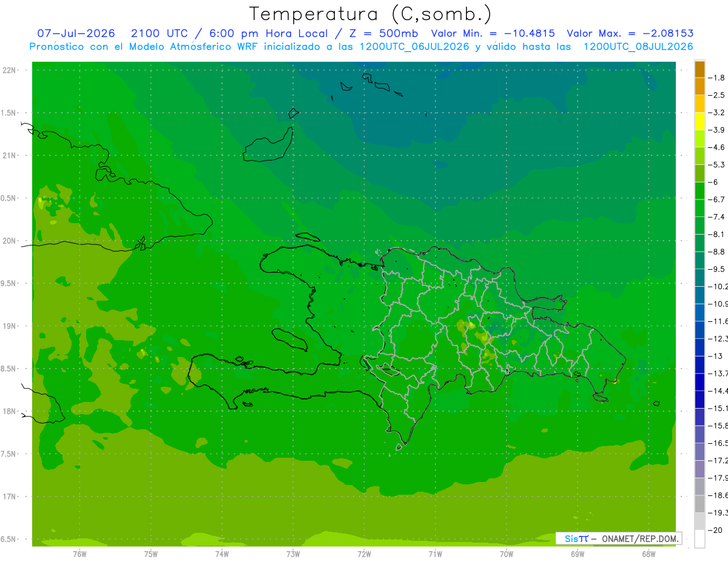Click the '75W' longitude label
The image size is (728, 562).
click(150, 554)
